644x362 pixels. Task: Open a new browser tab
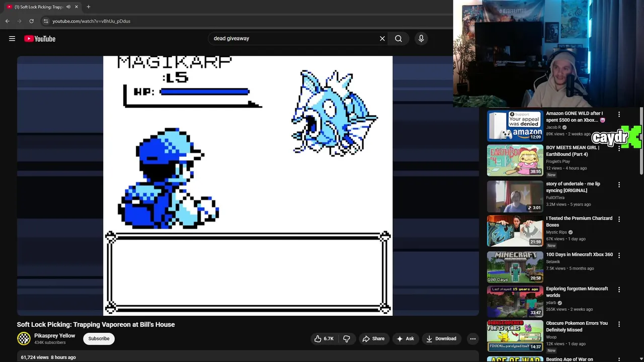[x=89, y=7]
